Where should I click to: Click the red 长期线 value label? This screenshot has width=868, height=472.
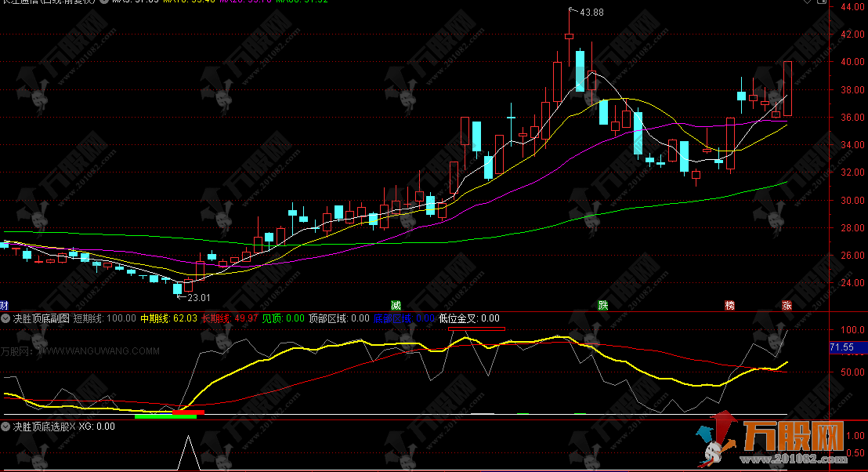tap(230, 318)
